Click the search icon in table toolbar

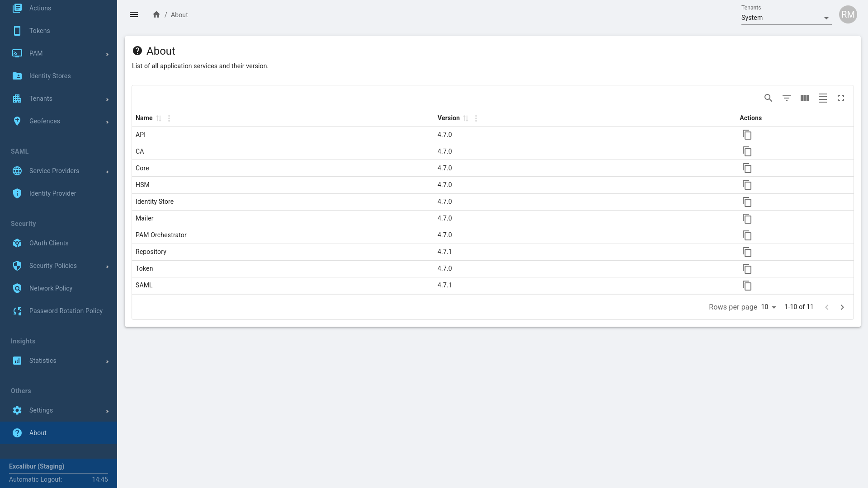768,98
